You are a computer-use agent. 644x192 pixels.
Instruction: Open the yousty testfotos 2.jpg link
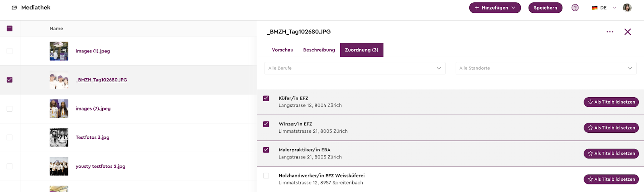pos(101,166)
